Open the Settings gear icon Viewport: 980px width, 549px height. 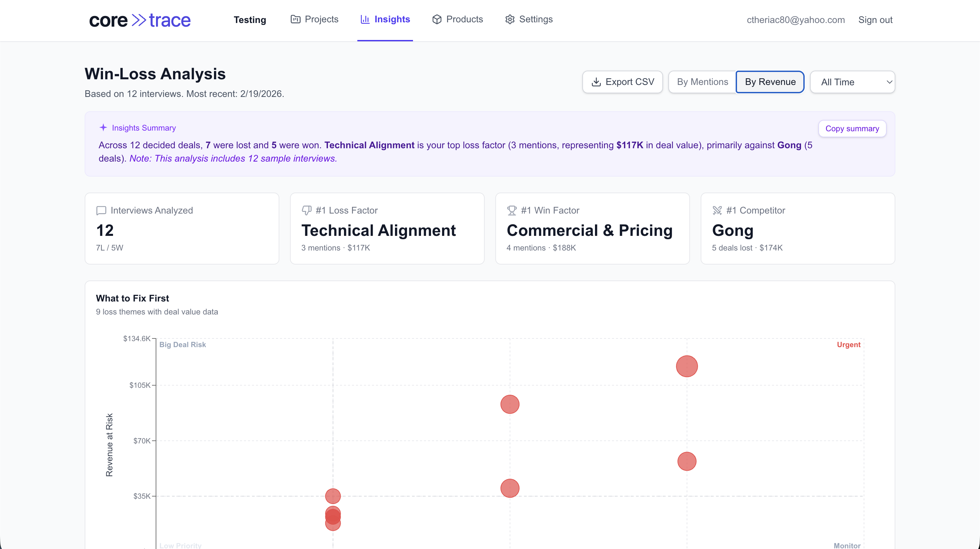(x=510, y=19)
